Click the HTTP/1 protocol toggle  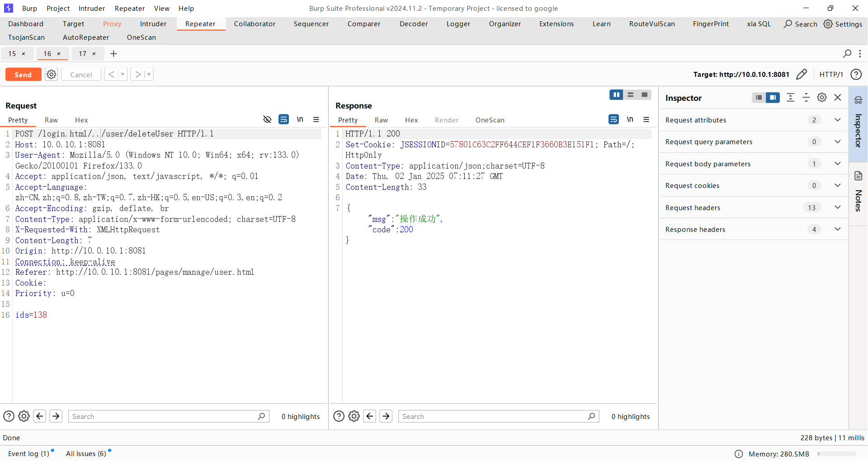point(831,74)
